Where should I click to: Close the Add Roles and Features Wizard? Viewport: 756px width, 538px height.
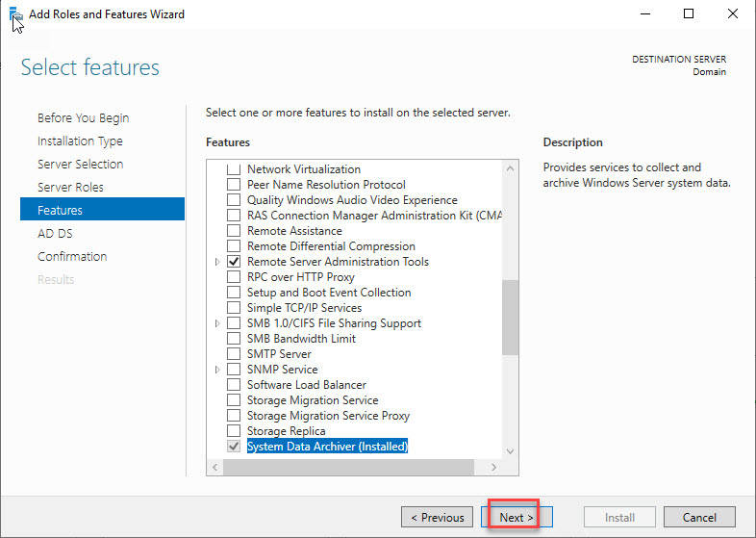[733, 14]
